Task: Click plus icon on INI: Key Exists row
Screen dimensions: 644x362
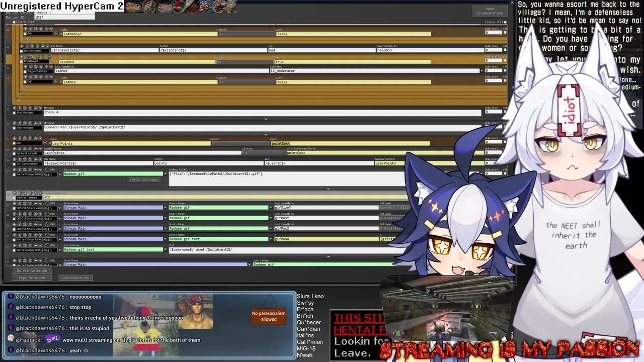Action: coord(22,46)
